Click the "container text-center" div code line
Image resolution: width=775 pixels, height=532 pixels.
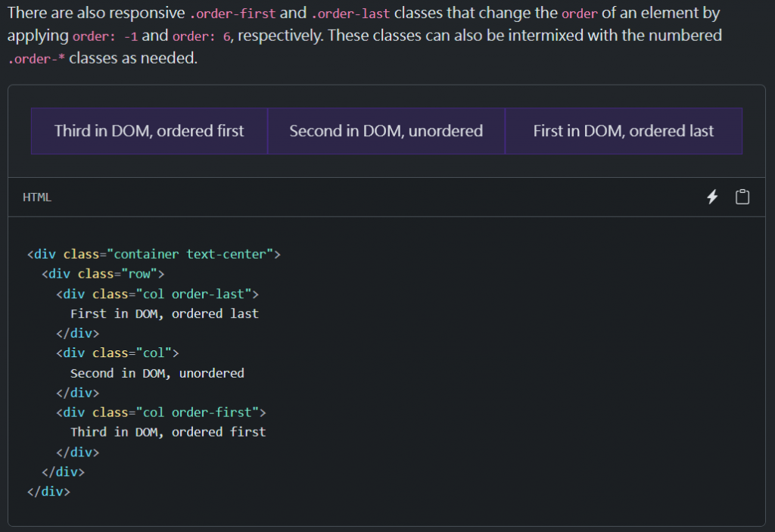point(154,254)
